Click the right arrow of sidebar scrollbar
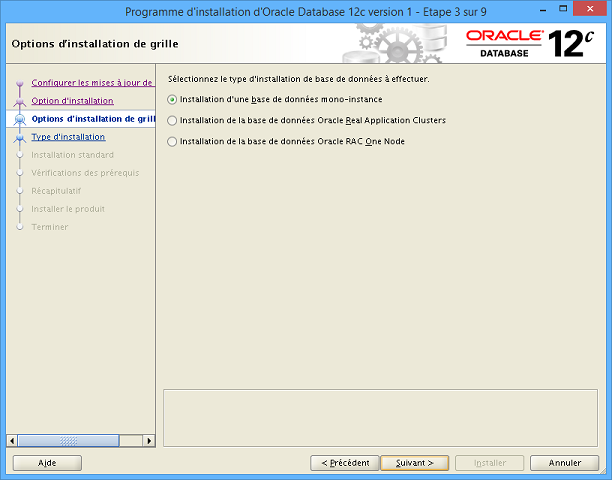 pyautogui.click(x=148, y=441)
